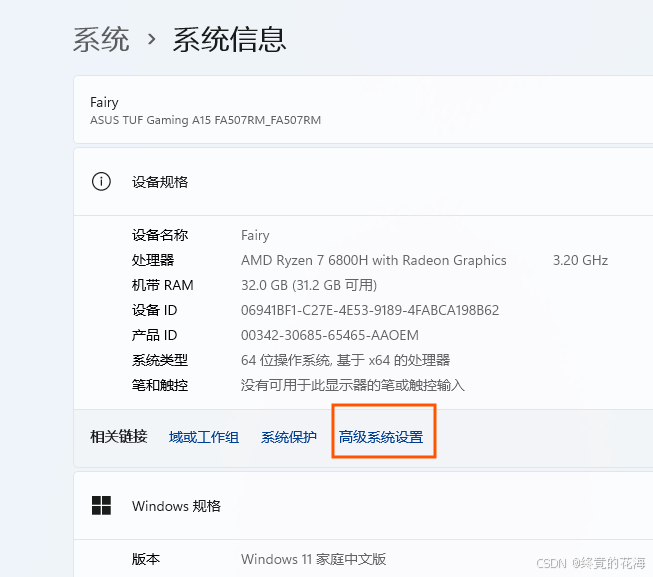The width and height of the screenshot is (653, 577).
Task: Click the 64 位操作系统 value
Action: point(345,360)
